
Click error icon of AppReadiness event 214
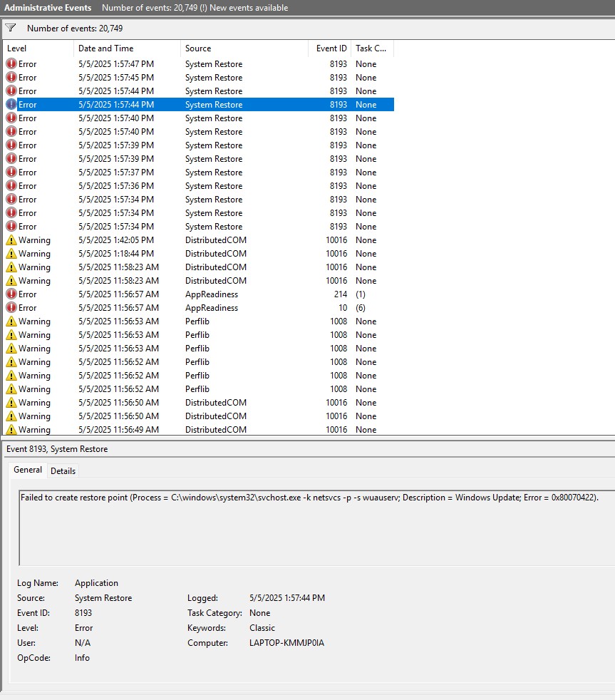click(11, 294)
